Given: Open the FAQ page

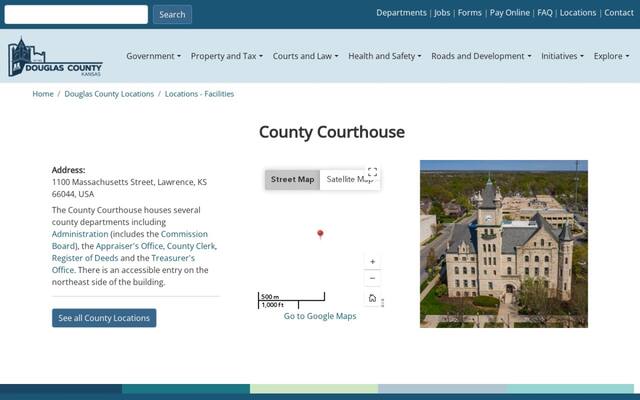Looking at the screenshot, I should click(544, 13).
